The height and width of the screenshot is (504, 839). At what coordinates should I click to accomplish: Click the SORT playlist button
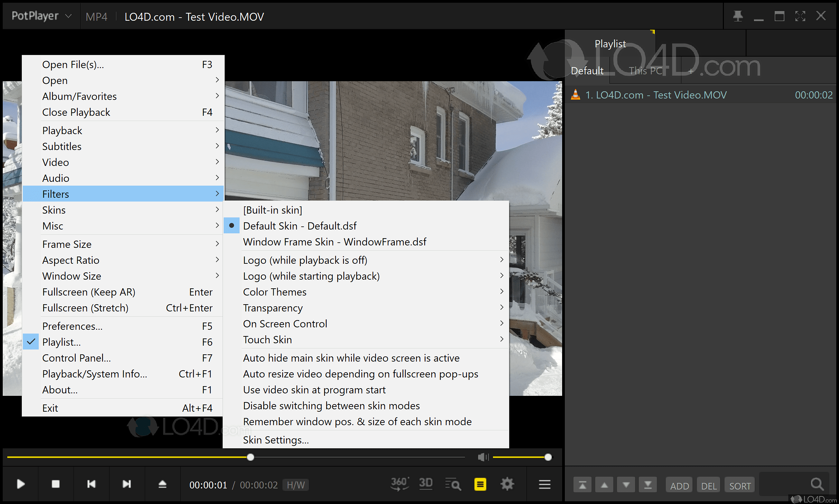[740, 486]
